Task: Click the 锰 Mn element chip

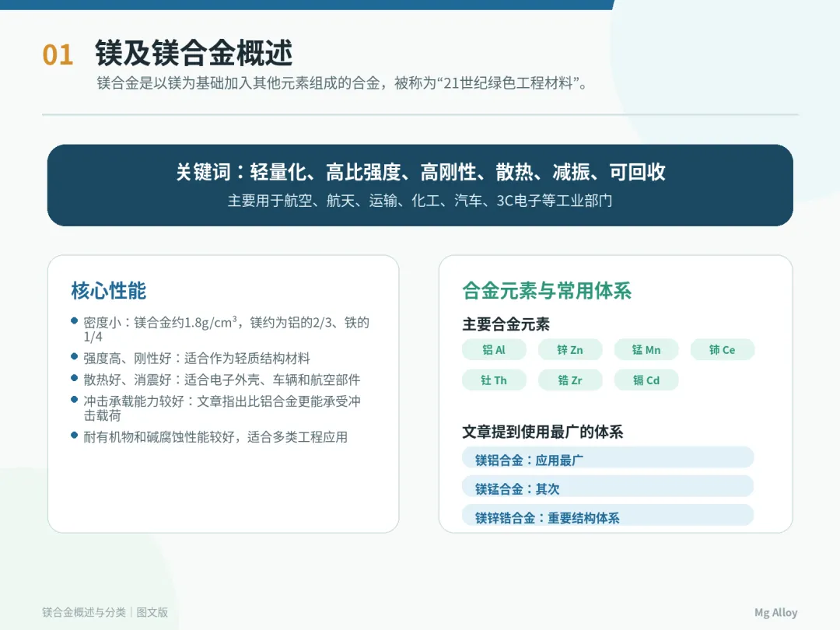Action: pyautogui.click(x=646, y=350)
